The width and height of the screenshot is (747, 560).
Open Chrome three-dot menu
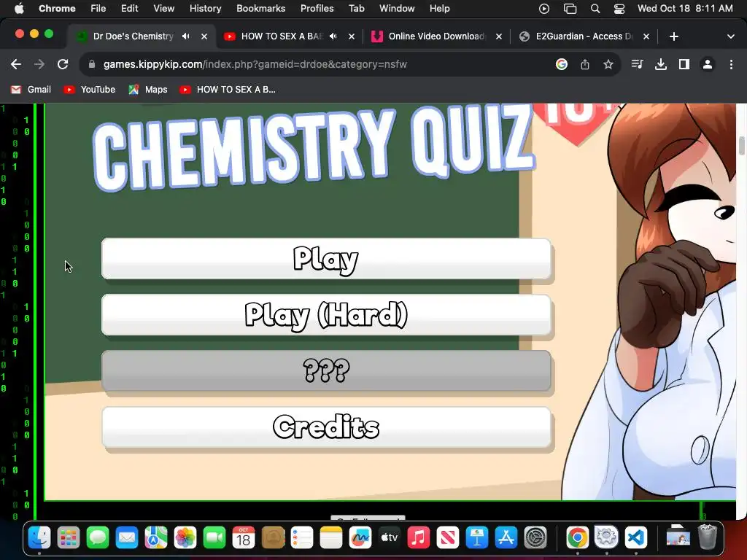(x=731, y=64)
